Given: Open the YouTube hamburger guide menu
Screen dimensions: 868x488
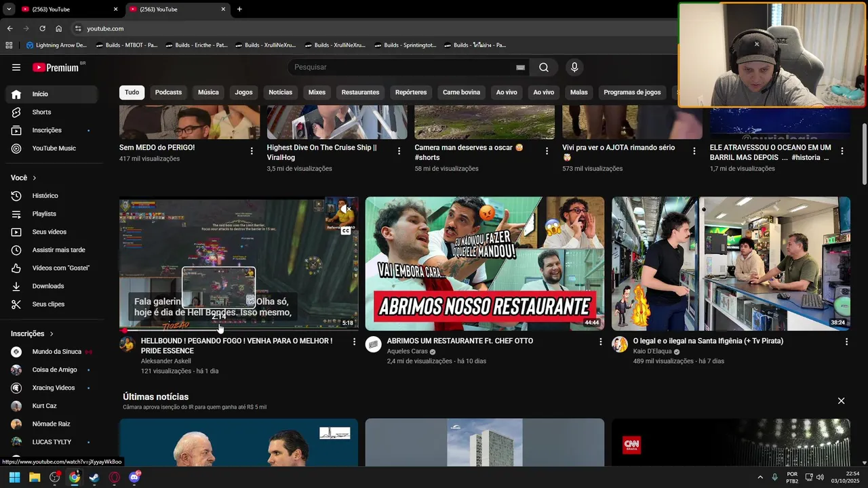Looking at the screenshot, I should [16, 67].
